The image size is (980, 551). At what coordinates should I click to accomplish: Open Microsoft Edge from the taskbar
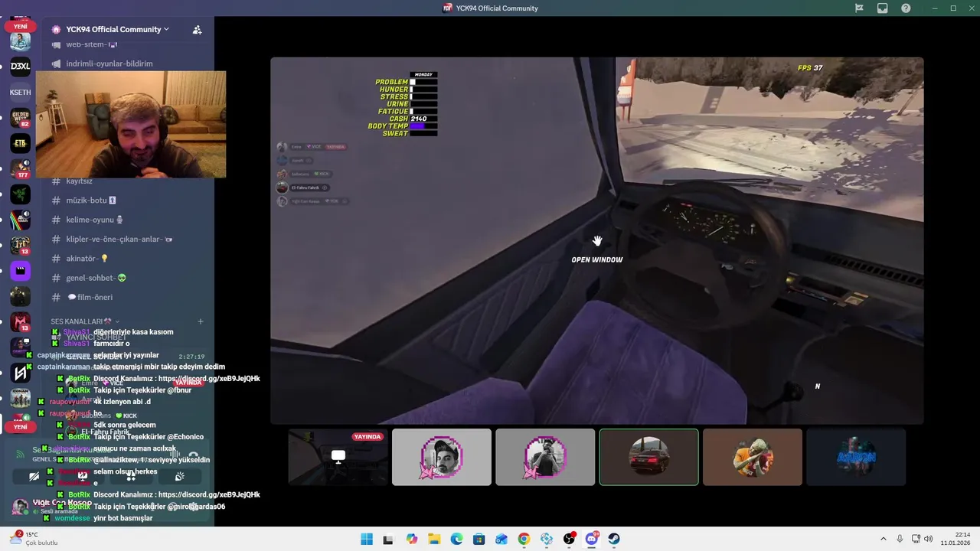click(x=457, y=539)
